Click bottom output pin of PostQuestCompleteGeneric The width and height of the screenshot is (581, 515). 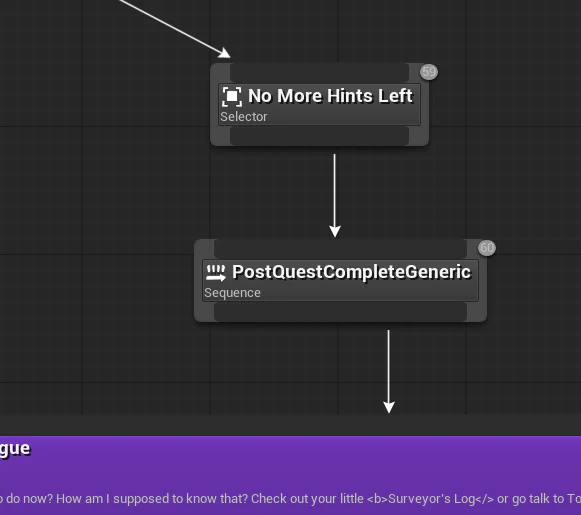(x=340, y=312)
